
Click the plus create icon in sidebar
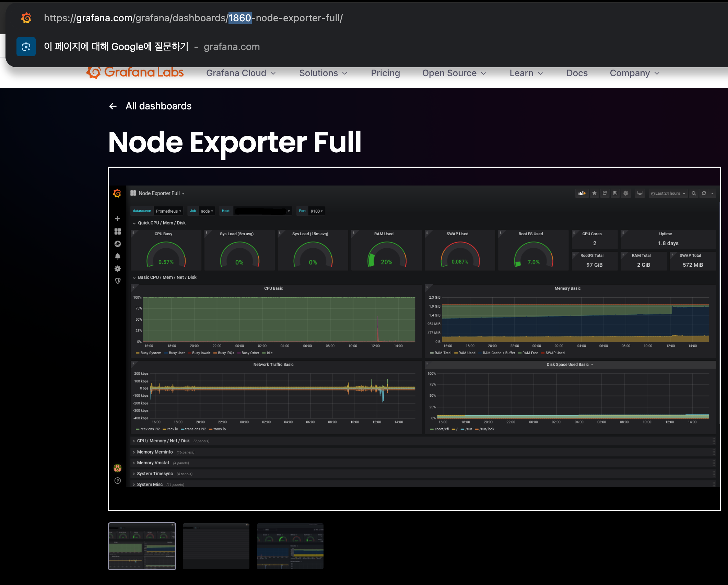tap(117, 219)
